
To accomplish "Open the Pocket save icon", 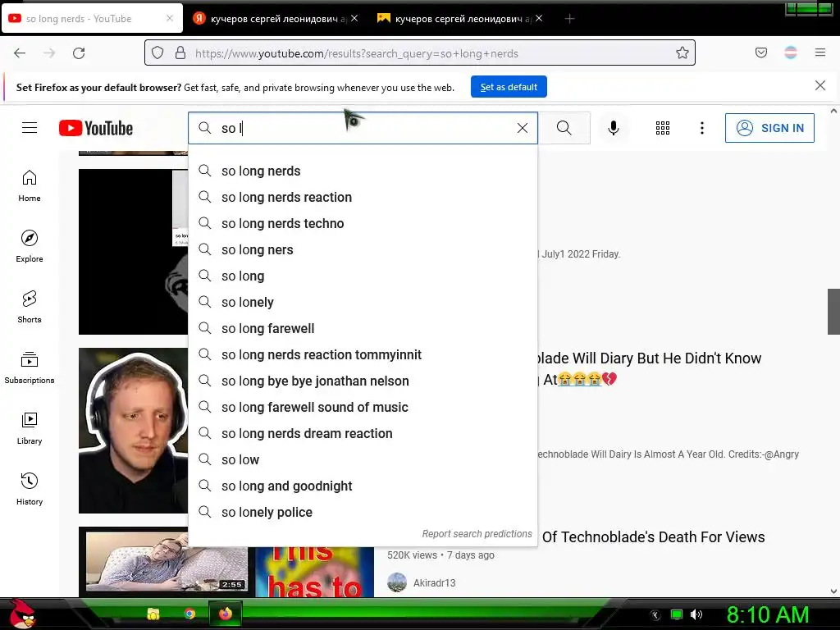I will tap(760, 52).
